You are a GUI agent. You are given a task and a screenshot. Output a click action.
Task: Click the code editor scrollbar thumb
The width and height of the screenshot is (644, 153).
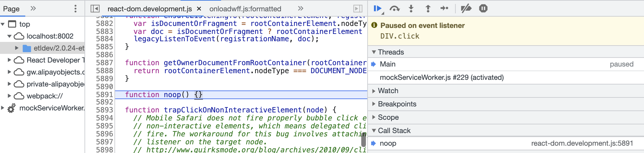click(x=364, y=139)
